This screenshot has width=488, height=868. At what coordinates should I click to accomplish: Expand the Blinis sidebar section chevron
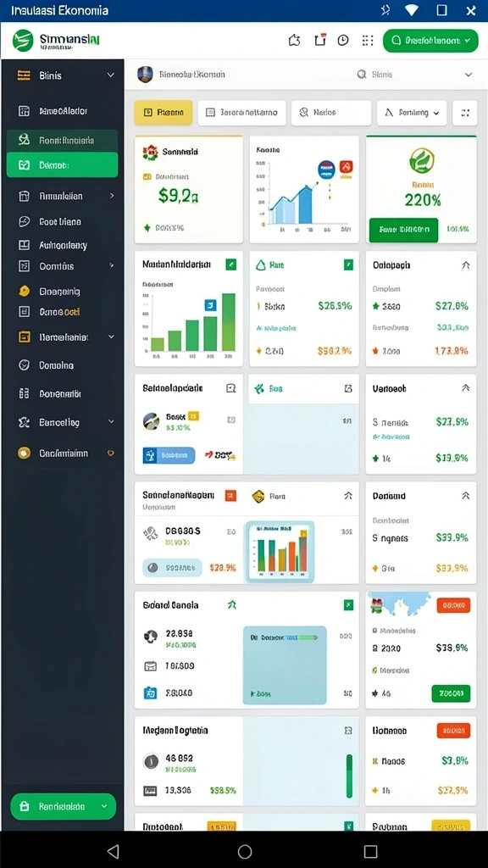(x=111, y=75)
